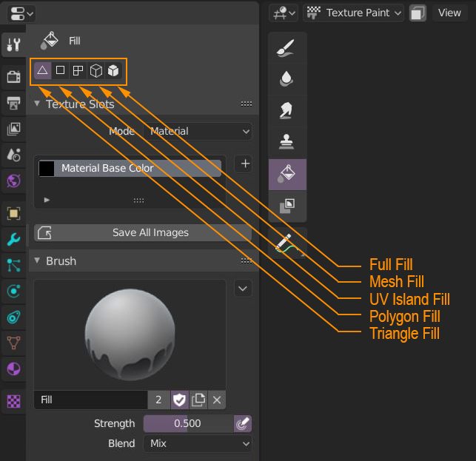Toggle the overlapping squares button beside Texture Paint

click(418, 13)
